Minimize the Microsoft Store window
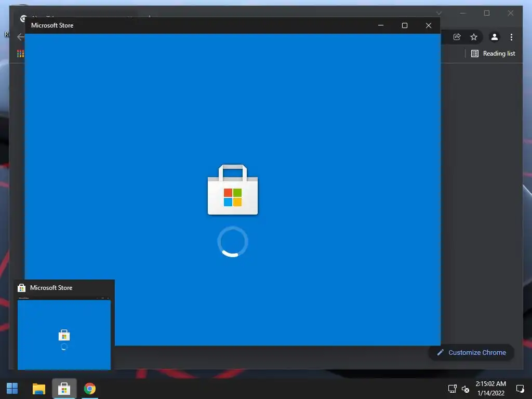The height and width of the screenshot is (399, 532). pyautogui.click(x=381, y=25)
